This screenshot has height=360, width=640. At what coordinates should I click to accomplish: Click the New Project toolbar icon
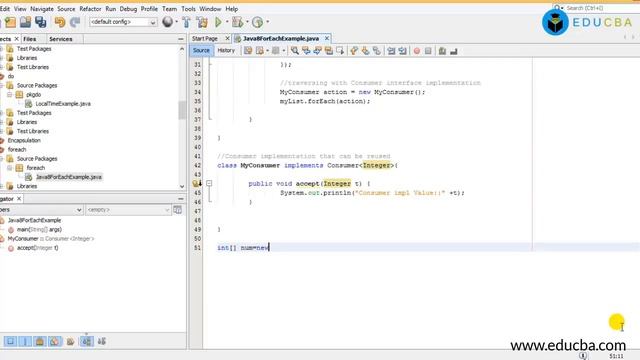click(x=10, y=22)
